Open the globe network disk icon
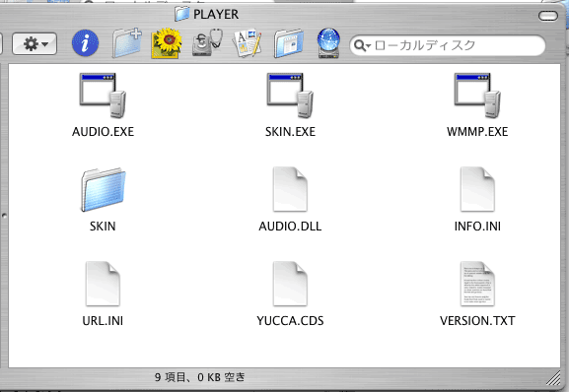Screen dimensions: 569x392 point(328,43)
